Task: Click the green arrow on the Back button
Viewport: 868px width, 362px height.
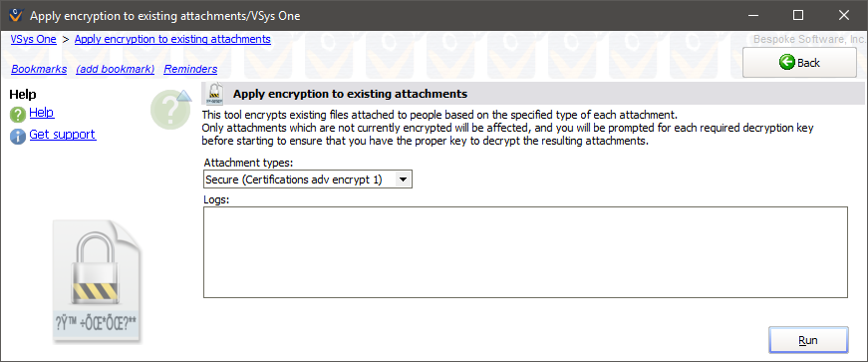Action: pyautogui.click(x=786, y=62)
